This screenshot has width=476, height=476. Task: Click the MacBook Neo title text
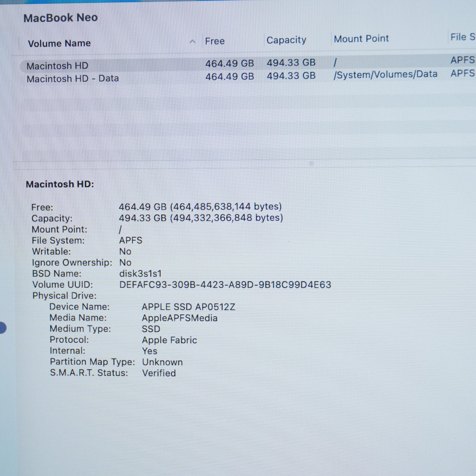(60, 18)
